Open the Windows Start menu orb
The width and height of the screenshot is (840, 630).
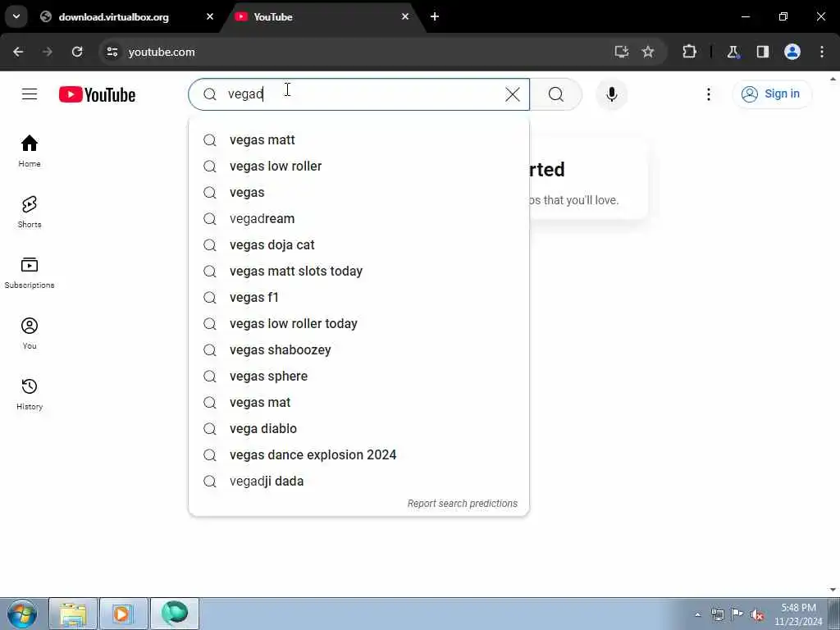(22, 614)
